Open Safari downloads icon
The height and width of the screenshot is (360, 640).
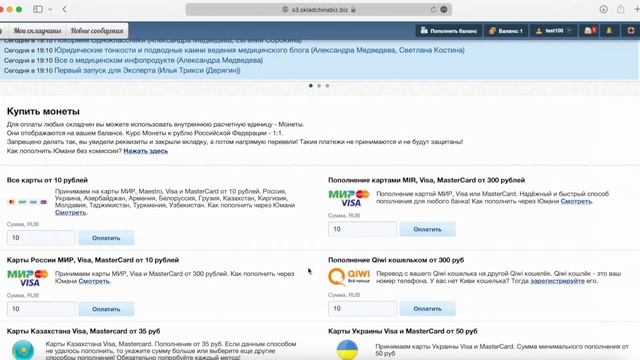(x=603, y=9)
